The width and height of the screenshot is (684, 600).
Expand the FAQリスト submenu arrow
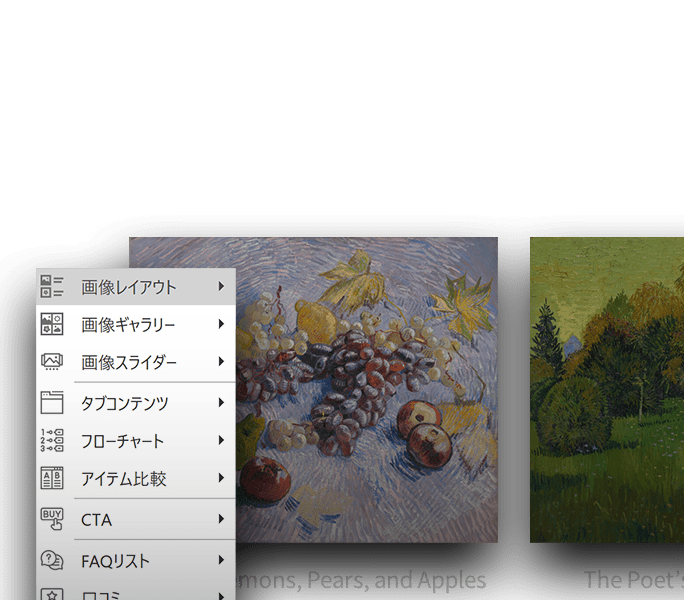point(222,560)
